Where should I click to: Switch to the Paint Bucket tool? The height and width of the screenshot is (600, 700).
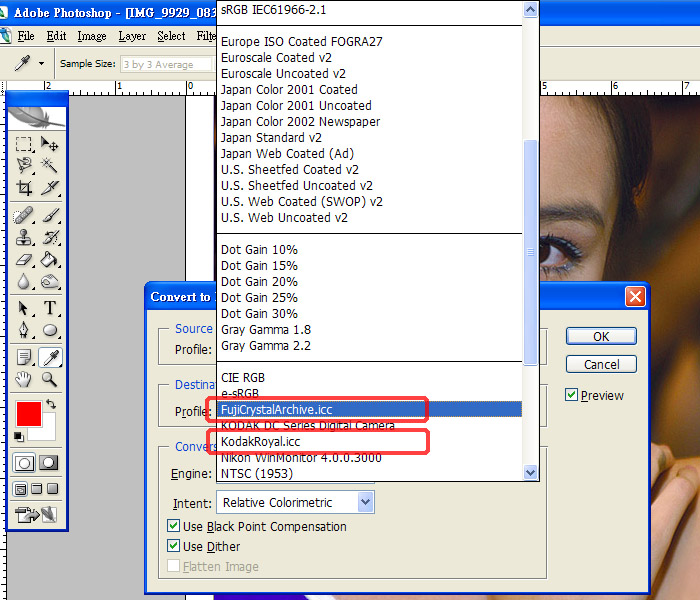(x=50, y=259)
